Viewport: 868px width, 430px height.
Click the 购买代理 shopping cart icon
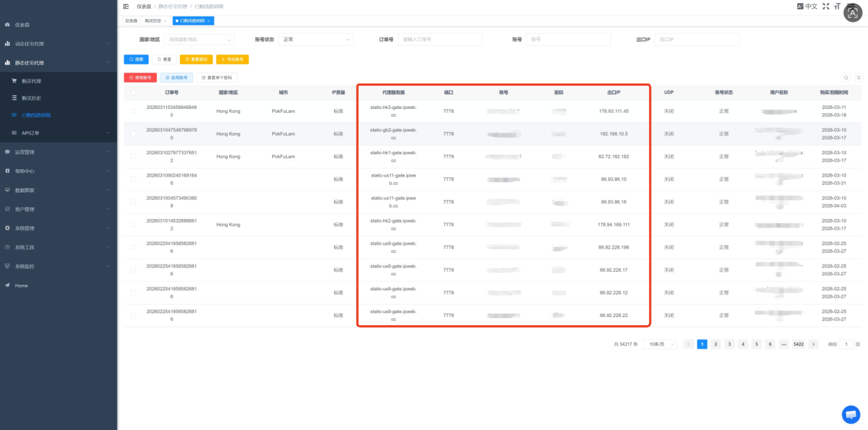click(14, 81)
